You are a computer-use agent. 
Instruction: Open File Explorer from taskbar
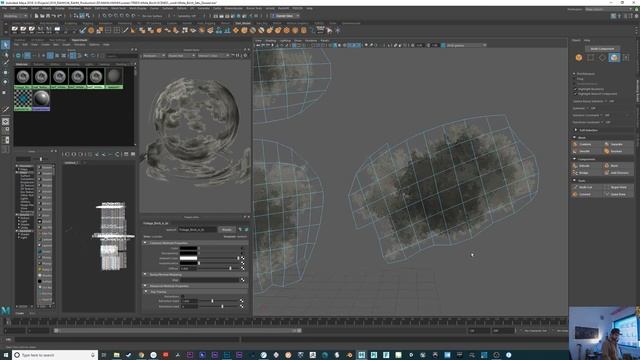click(116, 355)
